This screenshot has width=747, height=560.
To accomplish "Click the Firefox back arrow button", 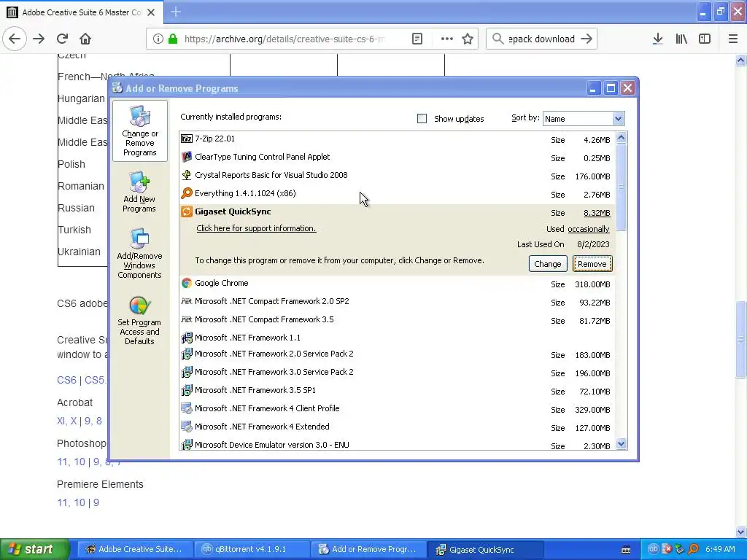I will [15, 39].
